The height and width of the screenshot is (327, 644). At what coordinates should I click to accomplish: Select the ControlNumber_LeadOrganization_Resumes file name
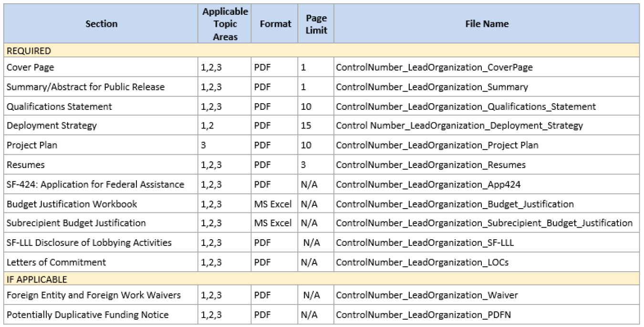[x=431, y=165]
